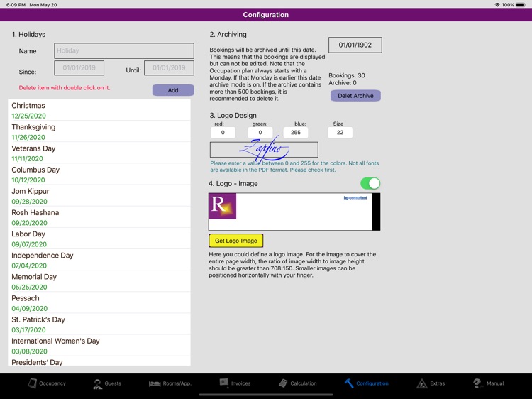Click the date 07/04/2020

[x=29, y=266]
